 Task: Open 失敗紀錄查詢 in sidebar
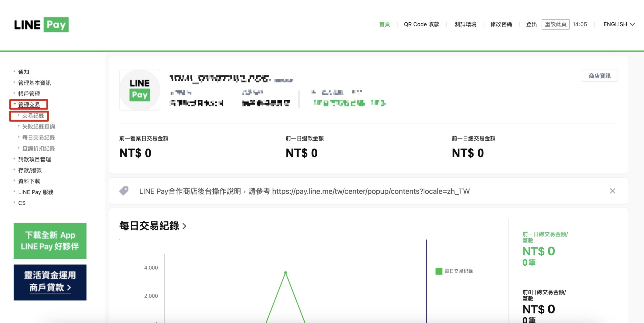tap(38, 126)
